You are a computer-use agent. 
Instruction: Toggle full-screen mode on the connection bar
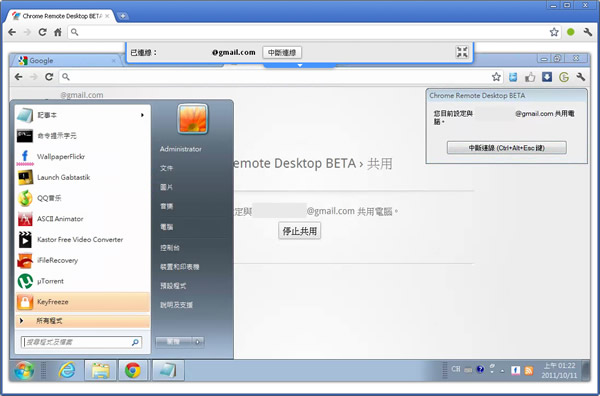click(462, 52)
